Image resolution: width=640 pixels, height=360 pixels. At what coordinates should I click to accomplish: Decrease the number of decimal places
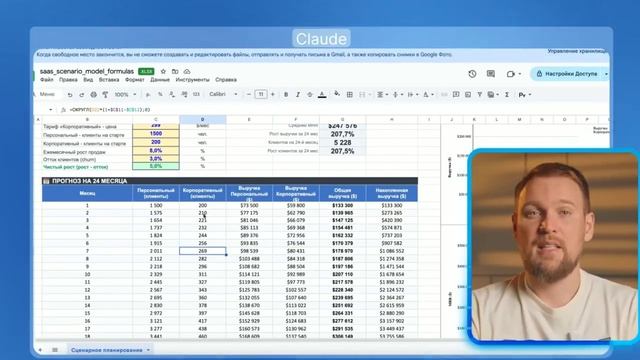pyautogui.click(x=172, y=95)
